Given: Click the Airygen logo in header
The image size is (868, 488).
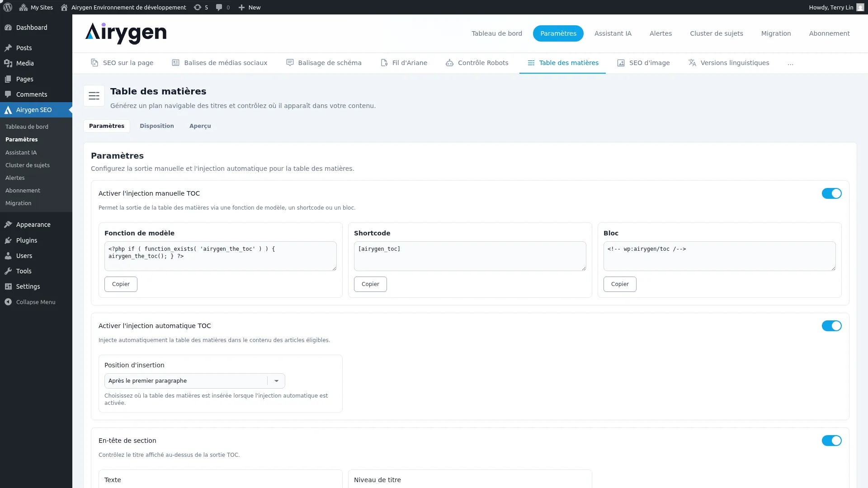Looking at the screenshot, I should [x=126, y=33].
